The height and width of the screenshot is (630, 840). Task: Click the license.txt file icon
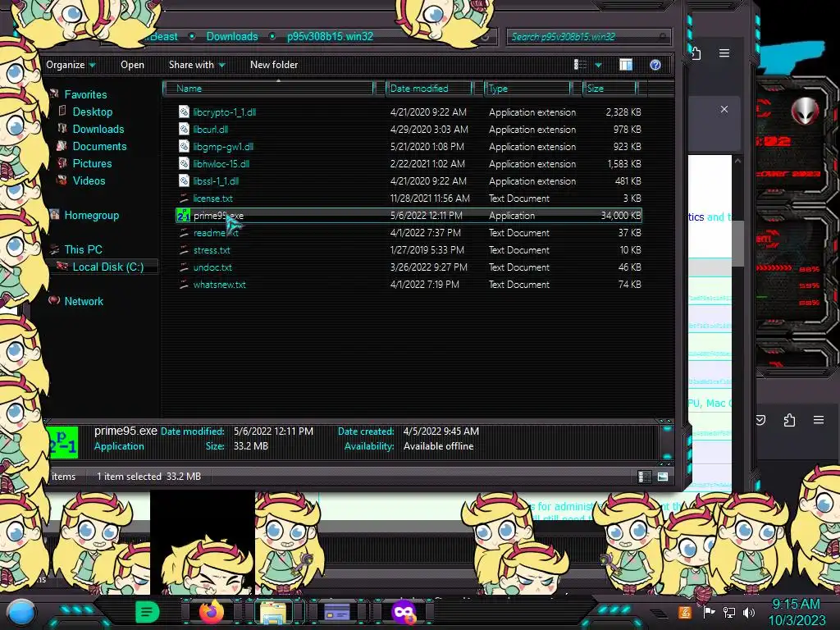click(x=184, y=199)
